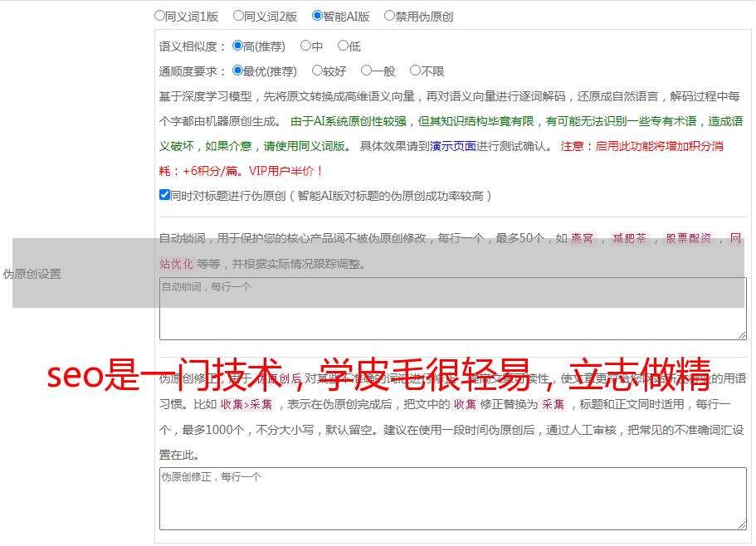Click into the 伪原创修正 text area
The width and height of the screenshot is (756, 546).
452,499
